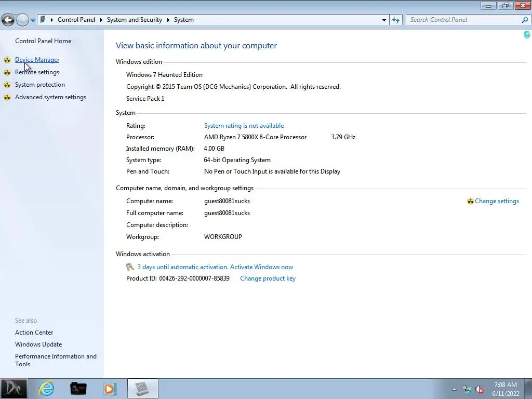Select Control Panel breadcrumb
Screen dimensions: 532x399
76,20
